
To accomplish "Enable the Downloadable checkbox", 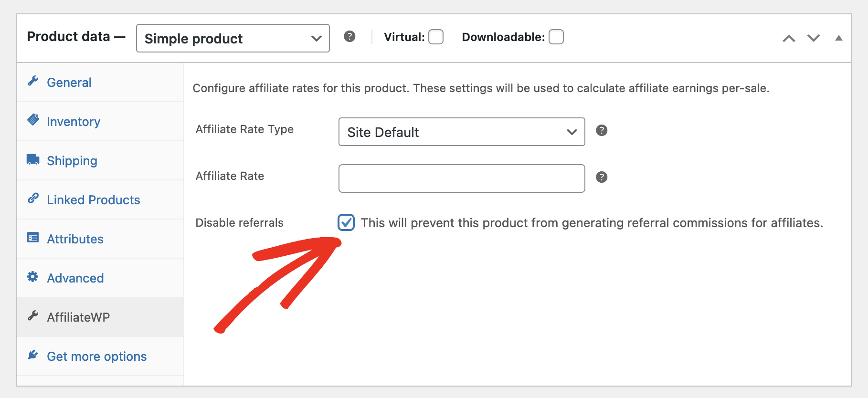I will [x=556, y=37].
